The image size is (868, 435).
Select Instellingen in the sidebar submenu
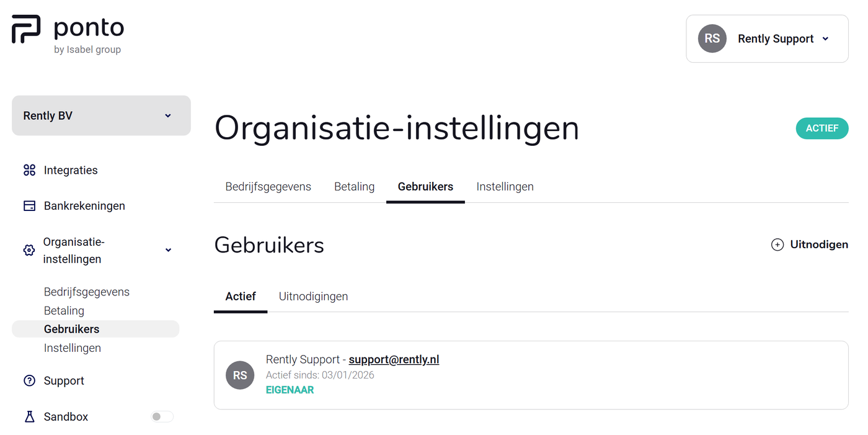coord(73,348)
